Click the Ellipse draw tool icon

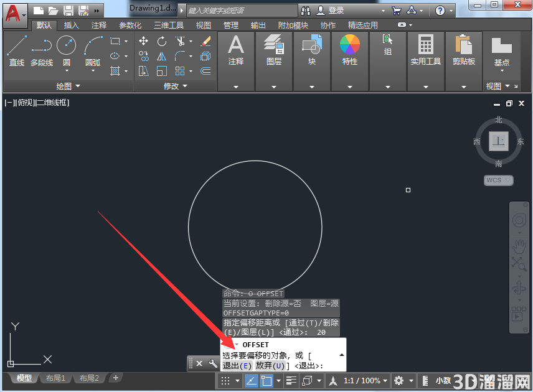point(115,56)
